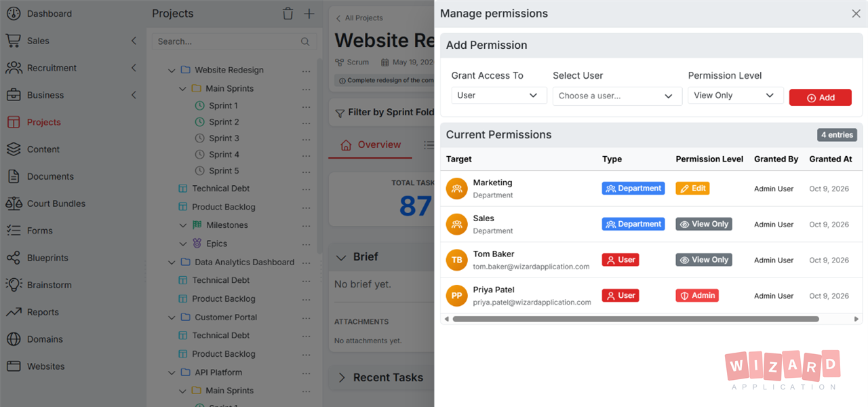Open the Blueprints icon
868x407 pixels.
click(x=14, y=258)
